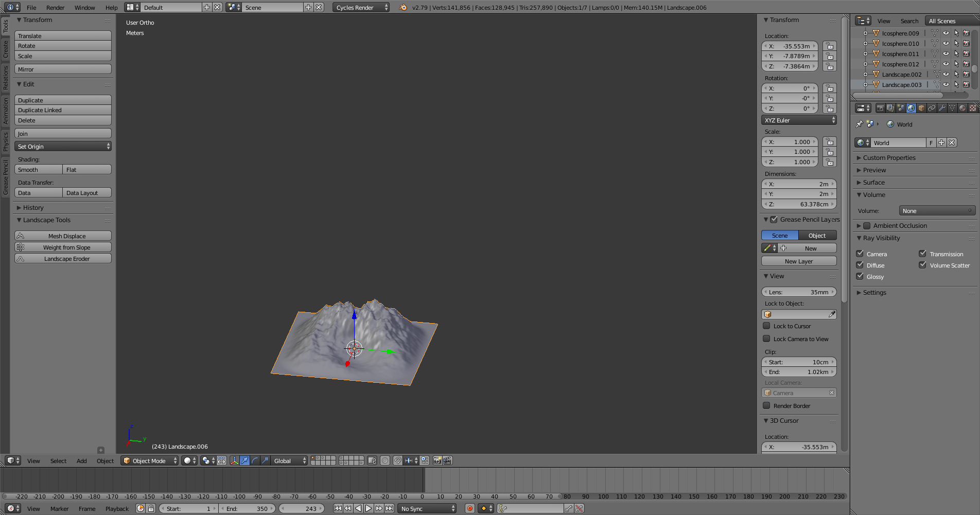Click the OpenGL render animation clapper icon

point(447,460)
